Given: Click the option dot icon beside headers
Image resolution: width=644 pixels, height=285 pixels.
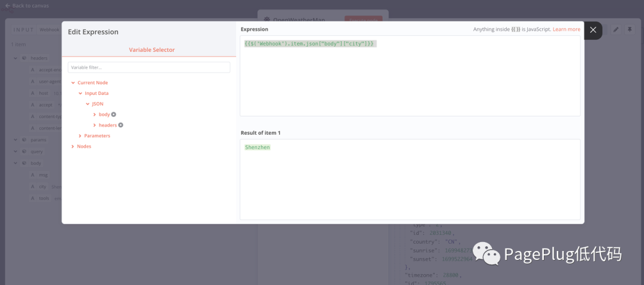Looking at the screenshot, I should (x=120, y=125).
